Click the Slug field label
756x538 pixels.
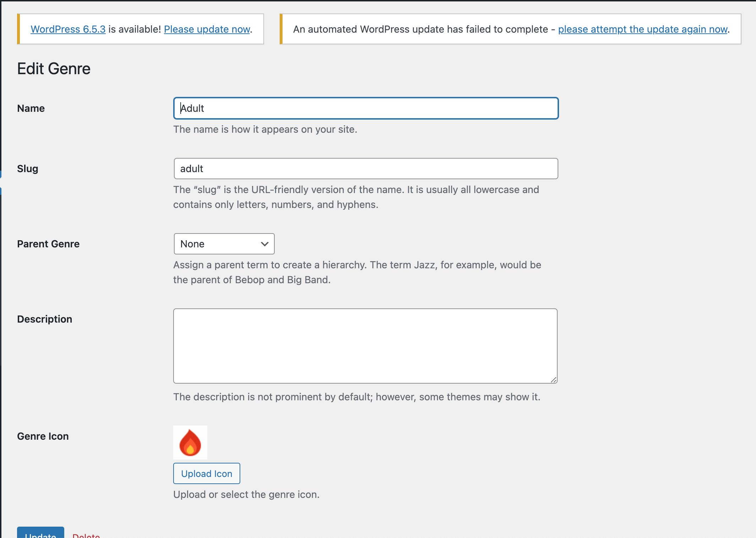tap(28, 169)
